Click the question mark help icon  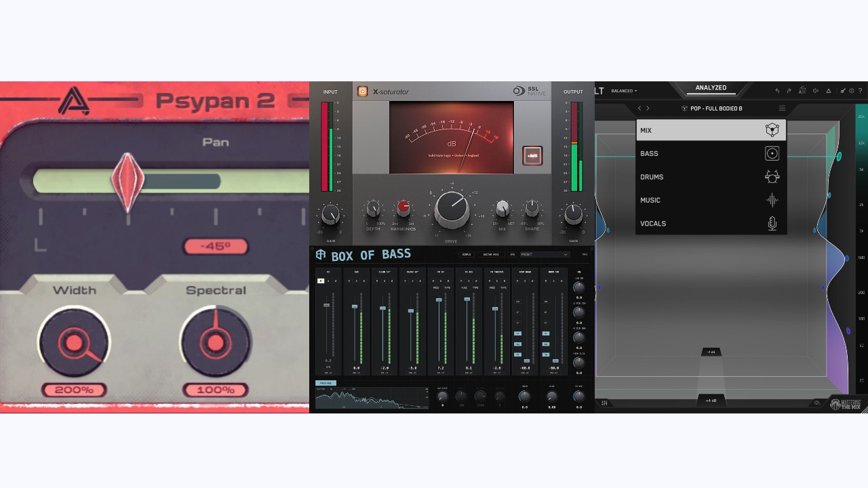coord(860,91)
